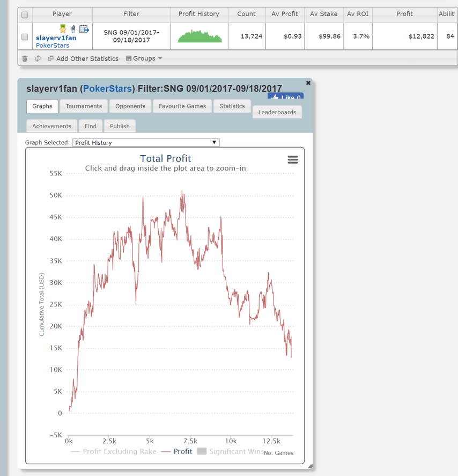
Task: Sort by the Profit column header
Action: [404, 14]
